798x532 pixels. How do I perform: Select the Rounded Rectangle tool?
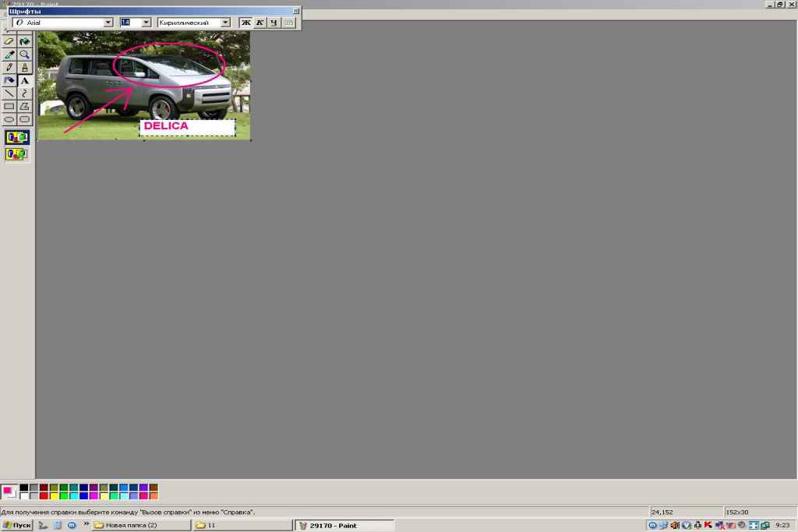point(25,119)
